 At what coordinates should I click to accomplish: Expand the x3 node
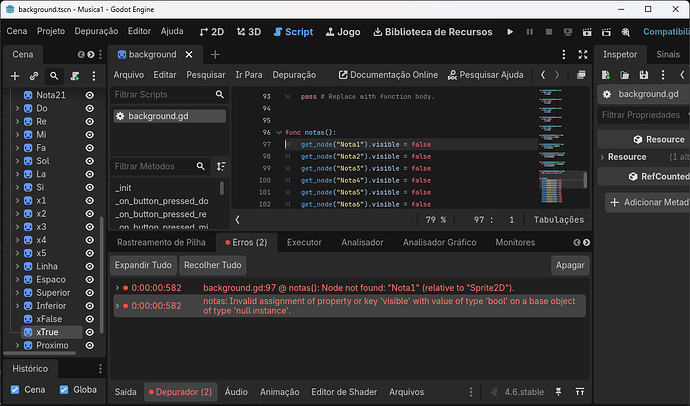coord(17,227)
